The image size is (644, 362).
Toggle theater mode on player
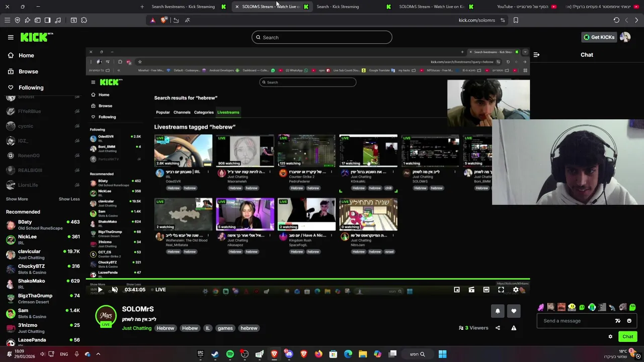pos(486,290)
